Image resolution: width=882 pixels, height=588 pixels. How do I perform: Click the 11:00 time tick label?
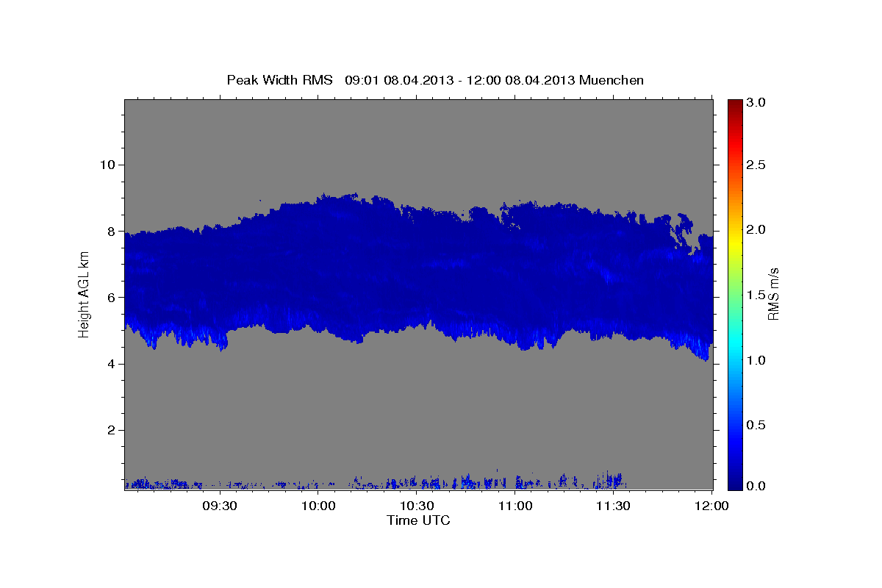(x=515, y=506)
